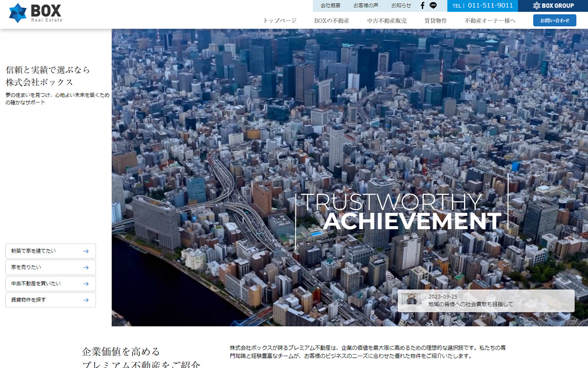This screenshot has height=368, width=588.
Task: Click arrow beside 賃貸物件を探す
Action: (x=86, y=300)
